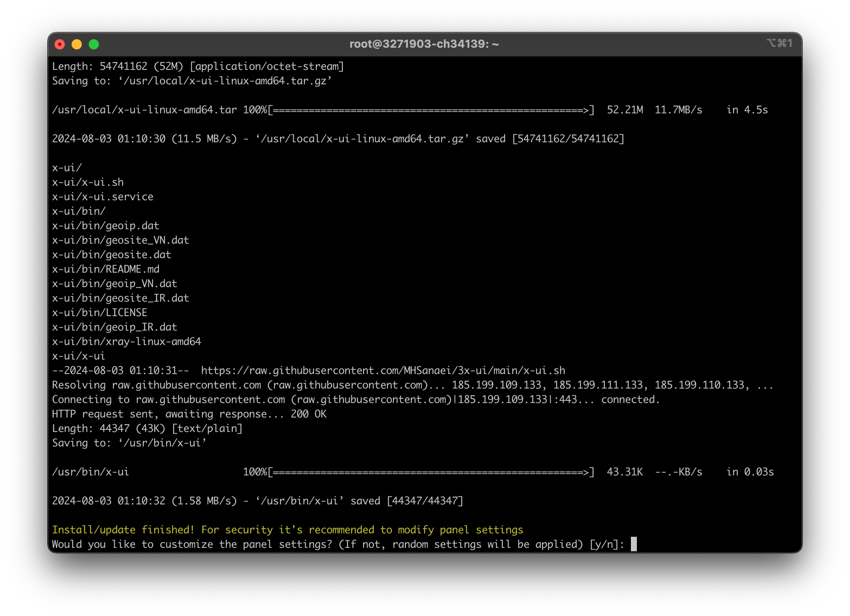Click the line 'Length: 44347 (43K) [text/plain]'

tap(147, 429)
